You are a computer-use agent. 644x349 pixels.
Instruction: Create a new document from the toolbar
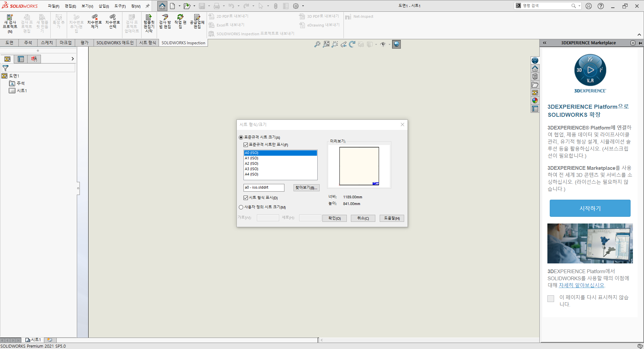pos(172,6)
